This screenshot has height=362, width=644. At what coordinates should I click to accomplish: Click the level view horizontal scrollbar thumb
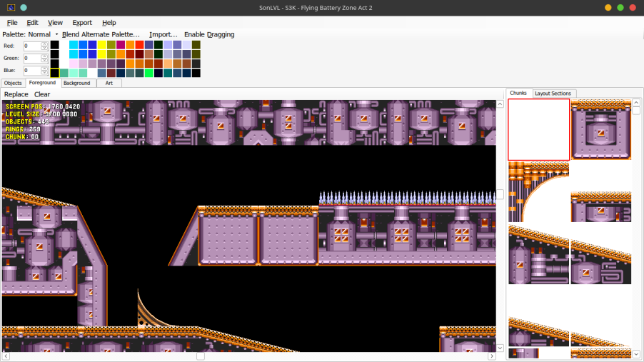point(201,356)
